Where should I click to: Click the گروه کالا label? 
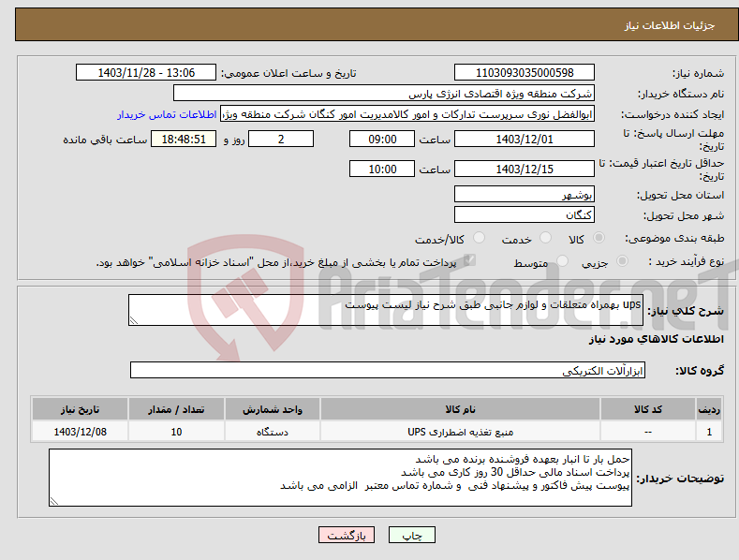click(700, 371)
